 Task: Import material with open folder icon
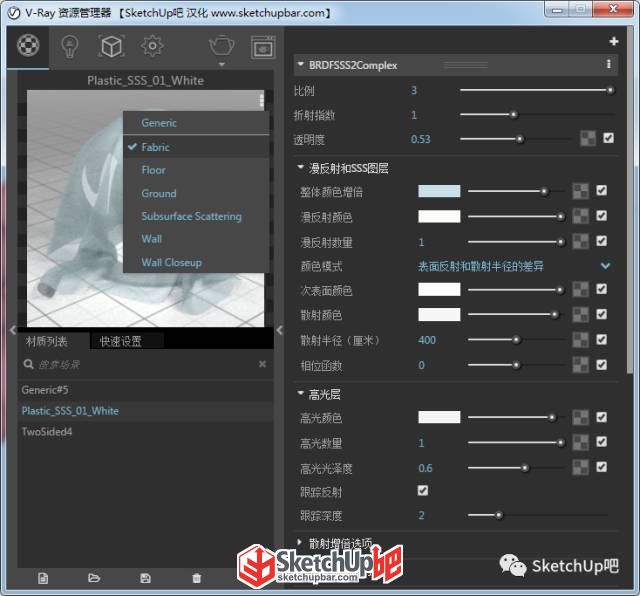(x=94, y=578)
